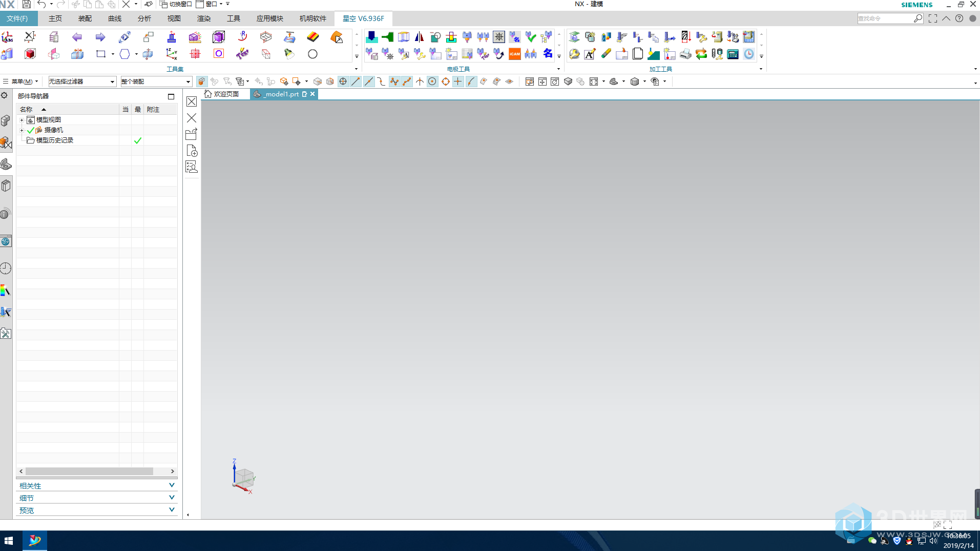980x551 pixels.
Task: Open the color palette sidebar tab
Action: [x=6, y=291]
